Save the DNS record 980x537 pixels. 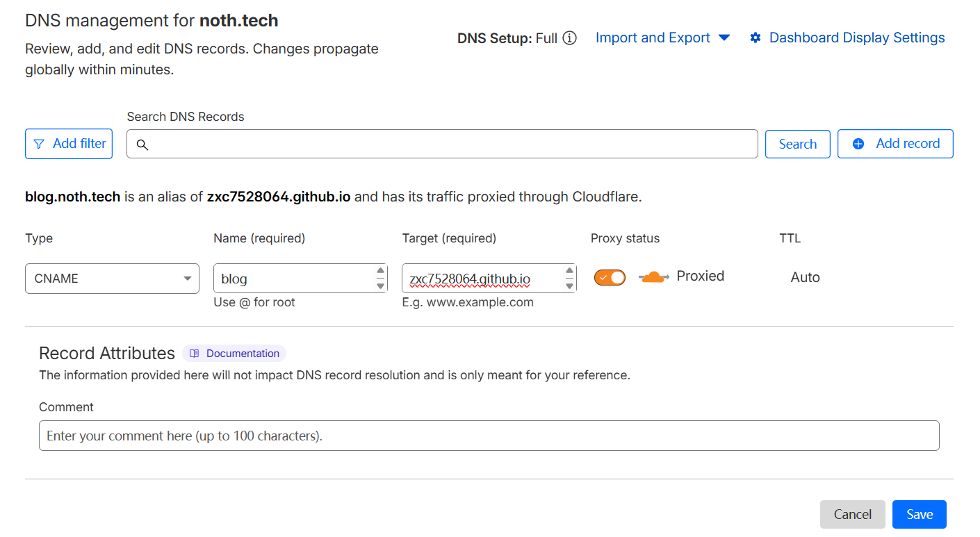919,515
